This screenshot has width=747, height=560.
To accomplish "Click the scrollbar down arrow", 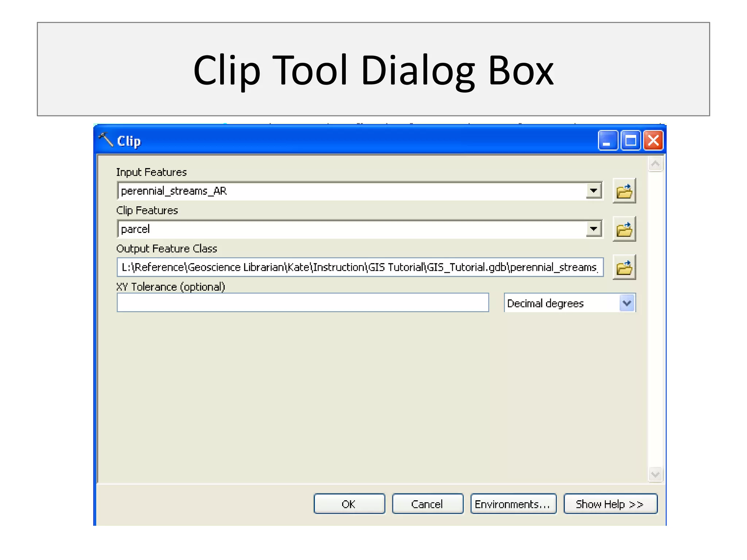I will pos(655,474).
